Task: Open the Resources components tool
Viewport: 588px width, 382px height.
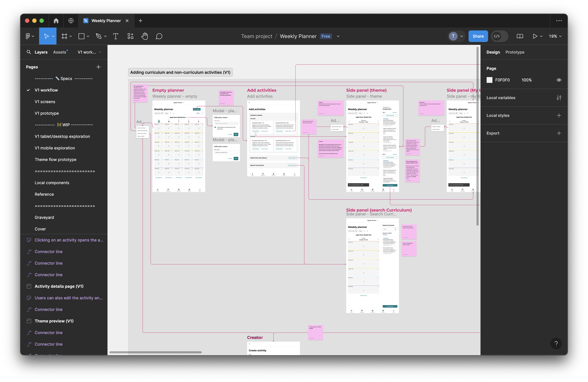Action: [x=131, y=36]
